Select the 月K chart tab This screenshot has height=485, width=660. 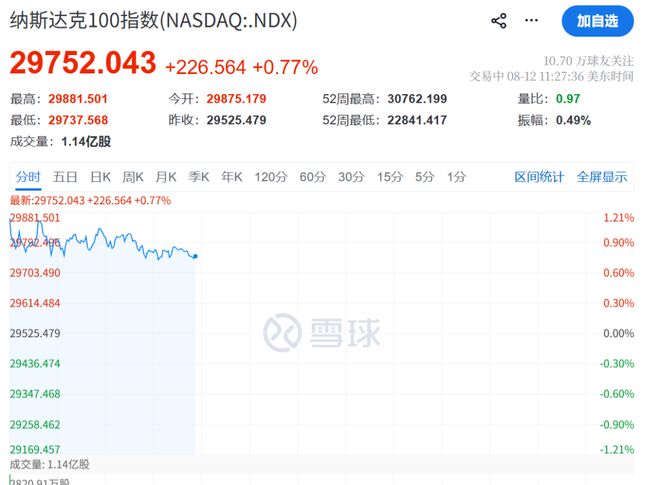coord(166,177)
